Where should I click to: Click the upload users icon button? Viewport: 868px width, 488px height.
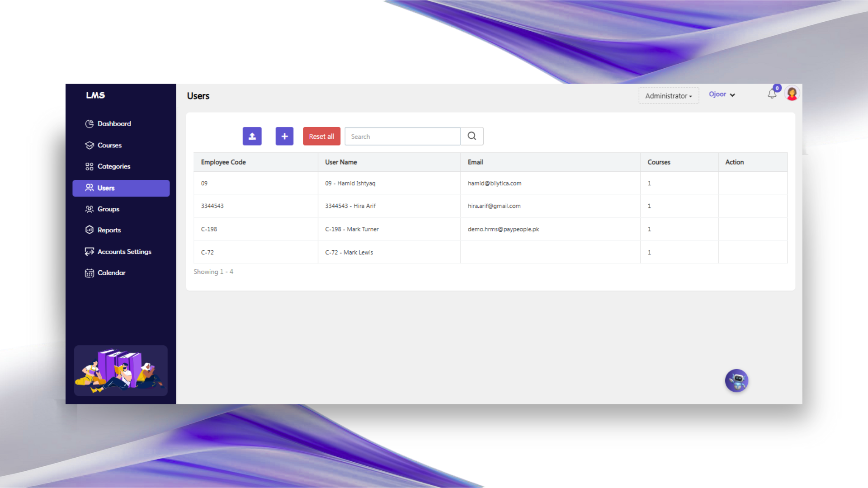click(252, 136)
